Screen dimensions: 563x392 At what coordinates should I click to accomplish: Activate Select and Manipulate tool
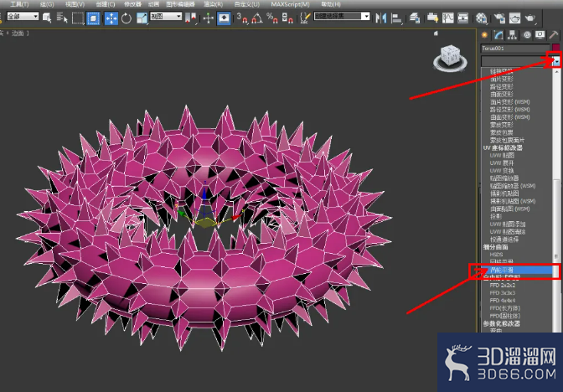coord(209,18)
